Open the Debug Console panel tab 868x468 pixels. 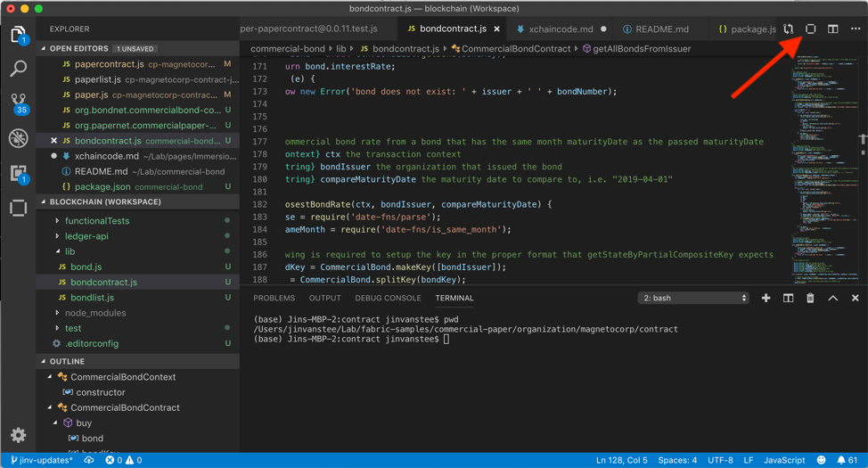(388, 298)
